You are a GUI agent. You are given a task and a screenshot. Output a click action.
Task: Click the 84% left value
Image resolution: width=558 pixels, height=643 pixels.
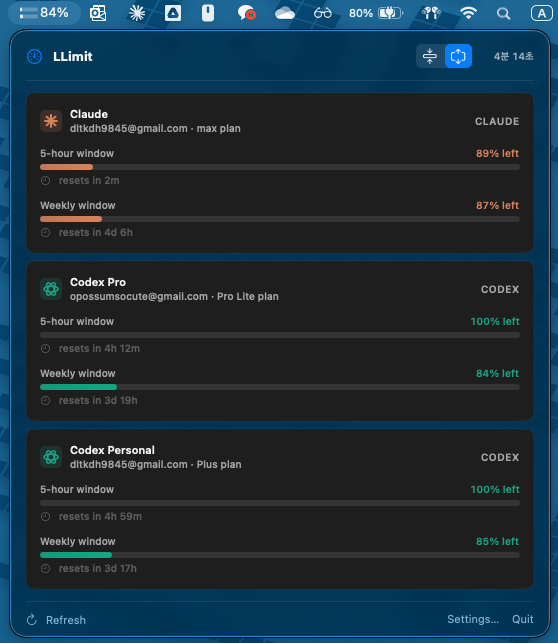[x=497, y=374]
